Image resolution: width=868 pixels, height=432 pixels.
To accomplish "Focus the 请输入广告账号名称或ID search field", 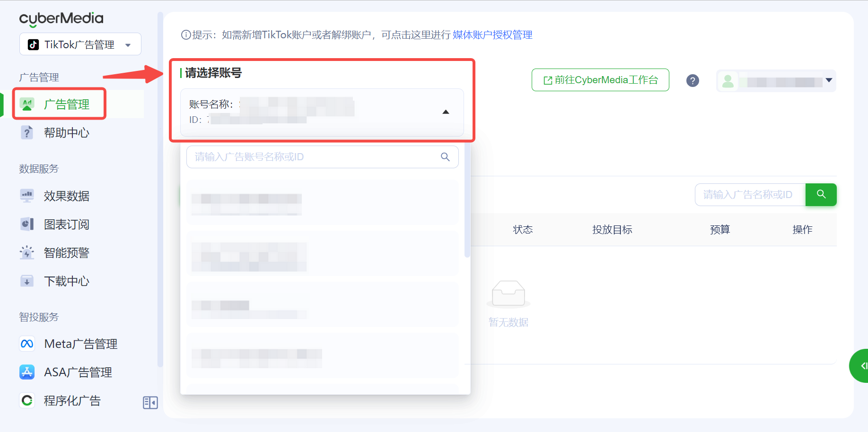I will pos(315,157).
